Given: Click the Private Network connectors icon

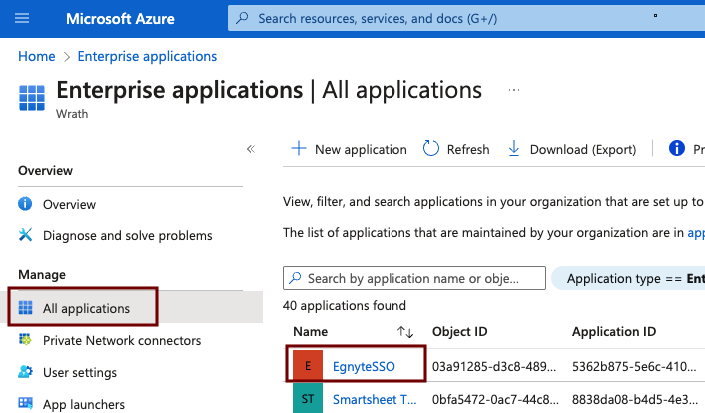Looking at the screenshot, I should (25, 339).
